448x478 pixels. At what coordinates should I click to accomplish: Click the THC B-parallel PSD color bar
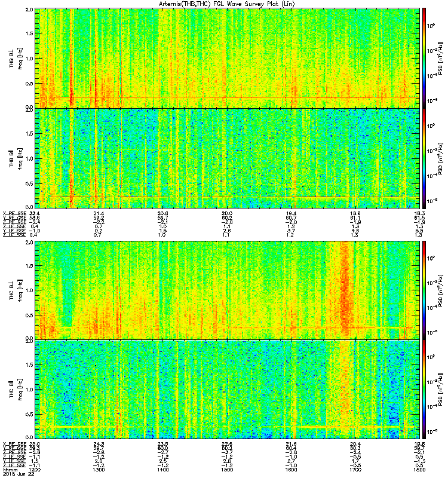424,390
